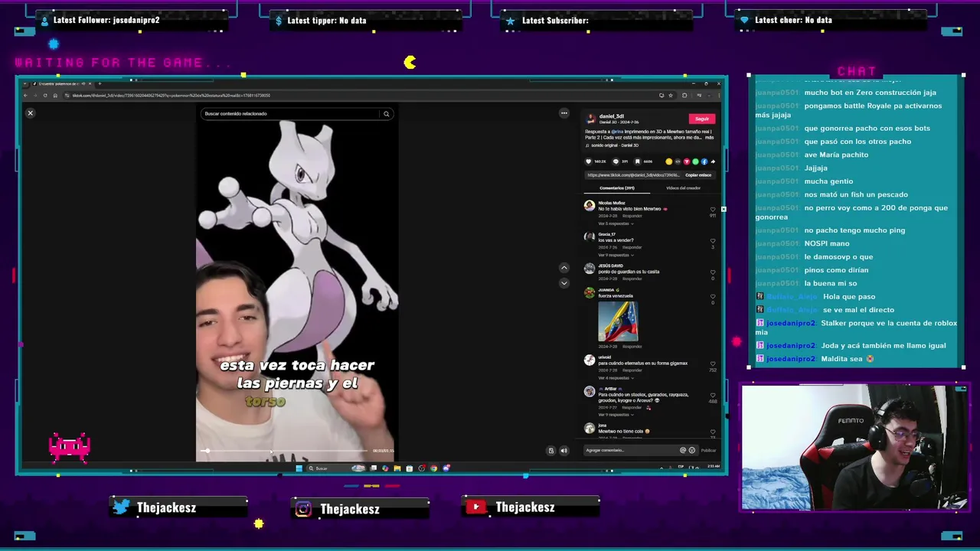The image size is (980, 551).
Task: Select the 'Encuentra pokemones' browser tab
Action: pos(62,84)
